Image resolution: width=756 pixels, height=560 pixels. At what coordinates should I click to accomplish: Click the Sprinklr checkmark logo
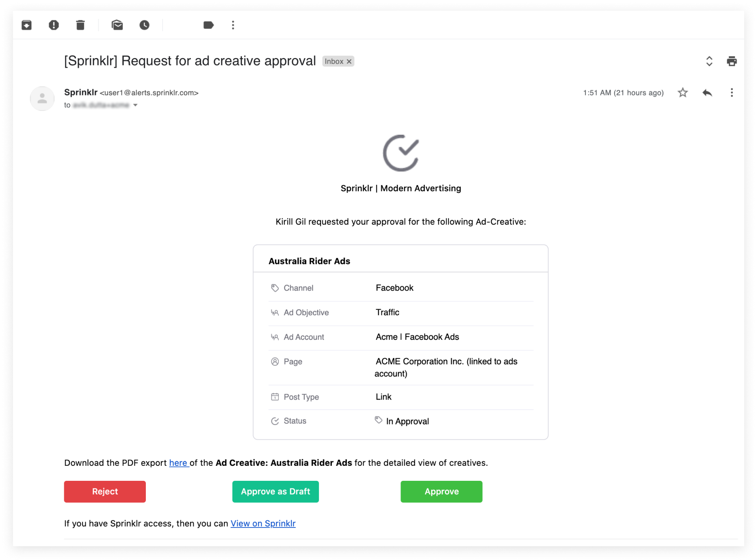401,153
